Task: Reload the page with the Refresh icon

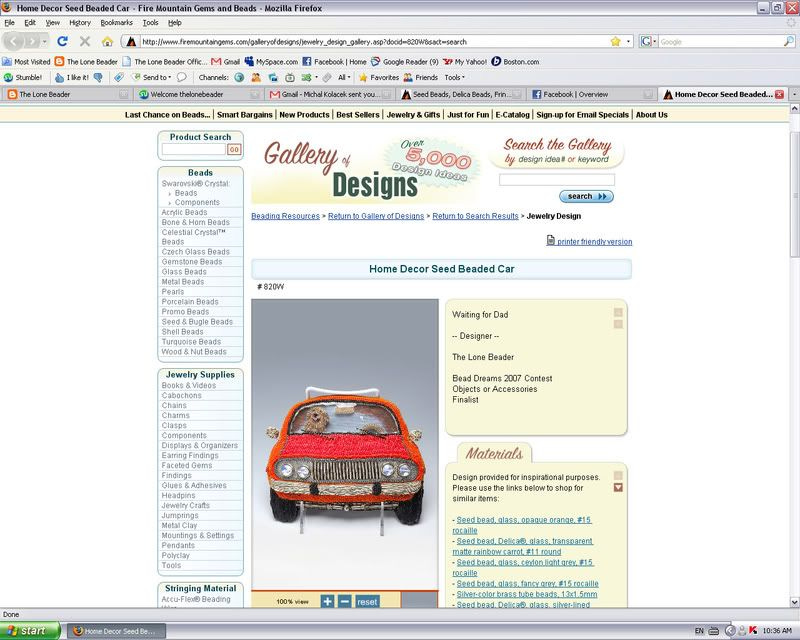Action: pos(63,41)
